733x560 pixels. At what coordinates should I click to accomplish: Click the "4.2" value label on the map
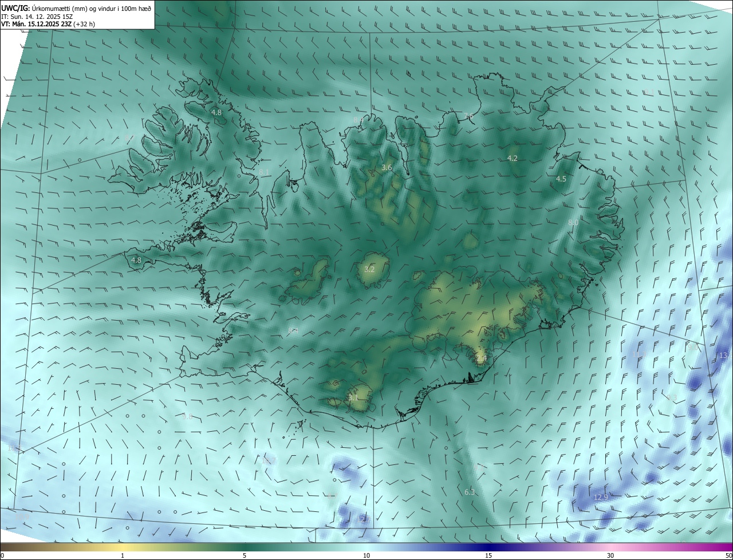(x=513, y=158)
